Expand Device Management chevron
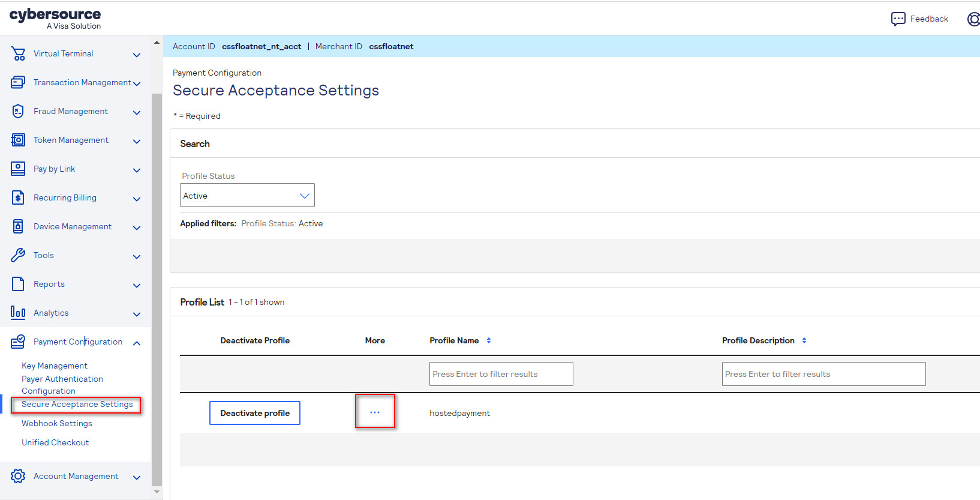 click(137, 227)
